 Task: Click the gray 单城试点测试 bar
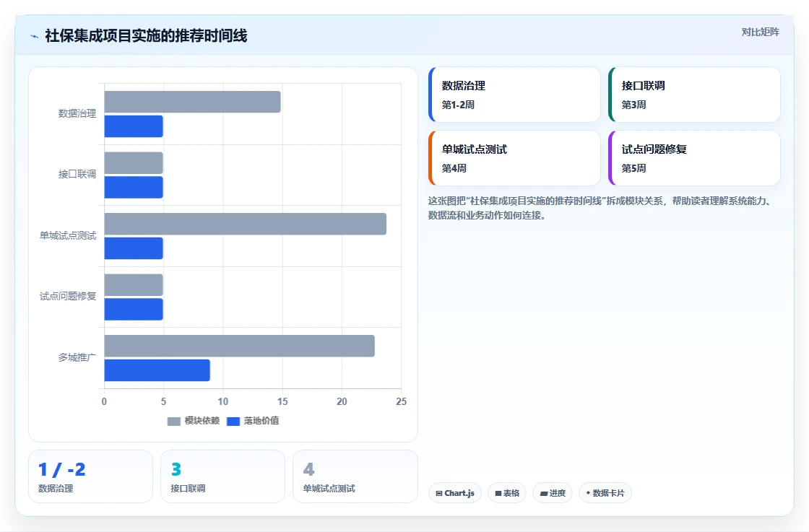coord(245,224)
